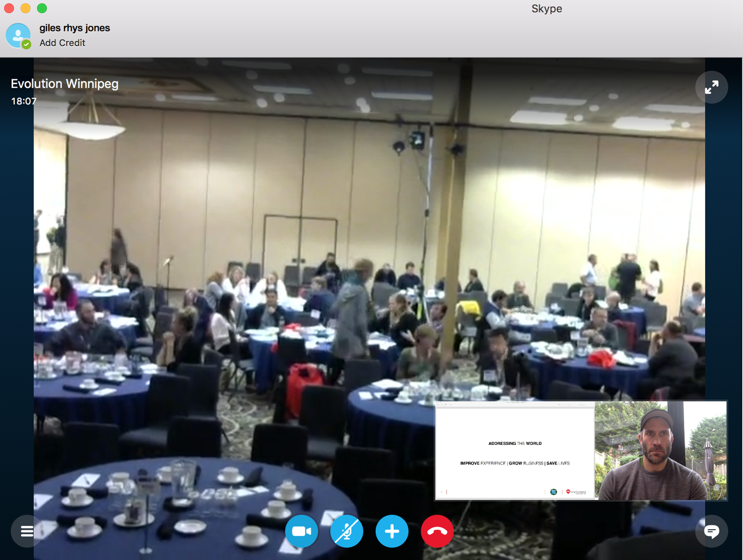Screen dimensions: 743x560
Task: Toggle the video camera button
Action: pyautogui.click(x=302, y=531)
